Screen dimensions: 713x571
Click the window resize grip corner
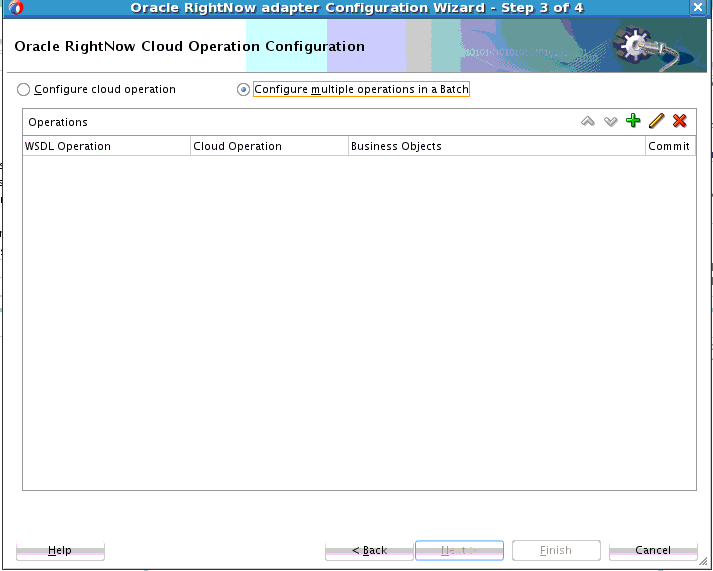click(x=703, y=563)
